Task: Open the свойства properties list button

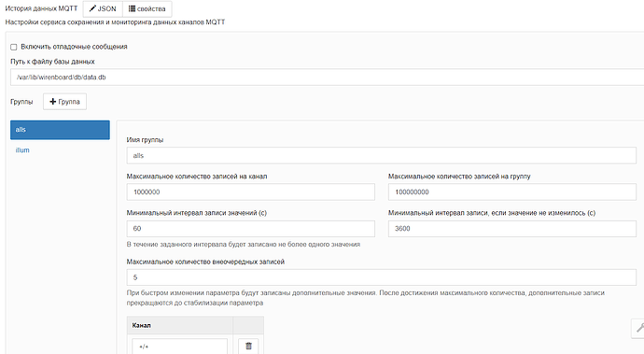Action: (x=147, y=8)
